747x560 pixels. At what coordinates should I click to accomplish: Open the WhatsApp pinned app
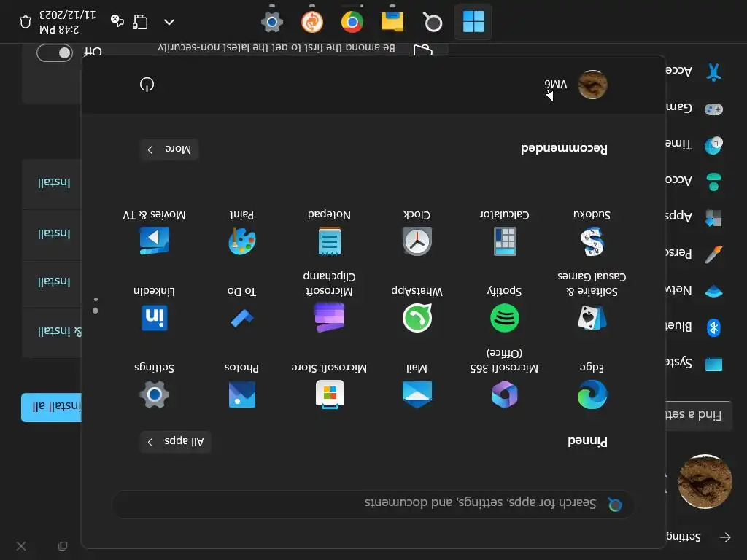tap(417, 318)
